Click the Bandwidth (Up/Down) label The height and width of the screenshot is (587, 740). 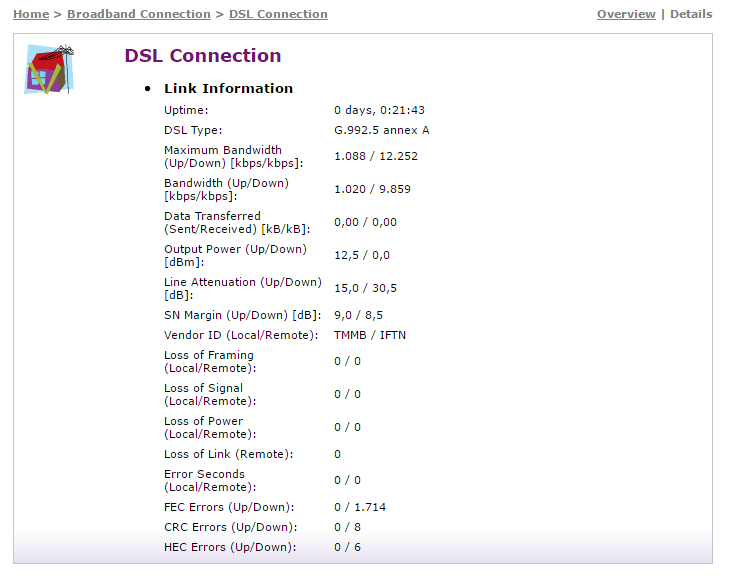tap(227, 190)
